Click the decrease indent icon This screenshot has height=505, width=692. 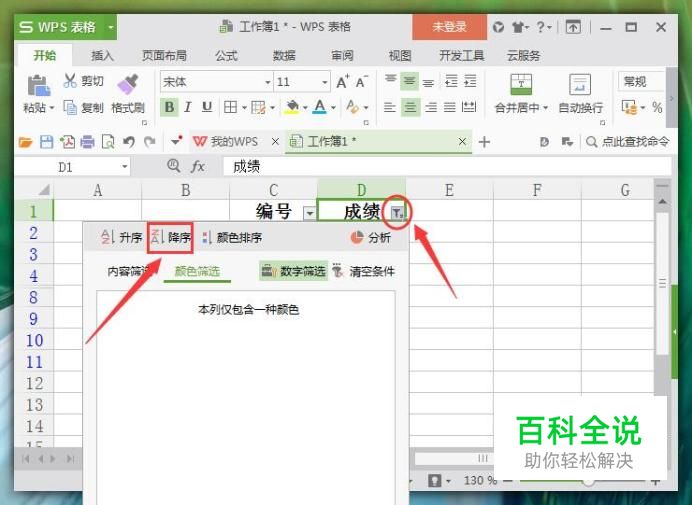(451, 82)
